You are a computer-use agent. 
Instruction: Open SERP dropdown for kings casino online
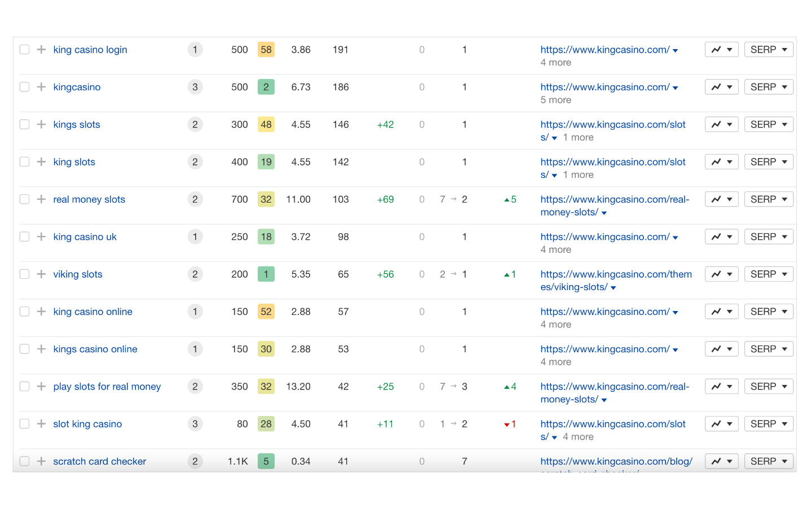click(769, 349)
